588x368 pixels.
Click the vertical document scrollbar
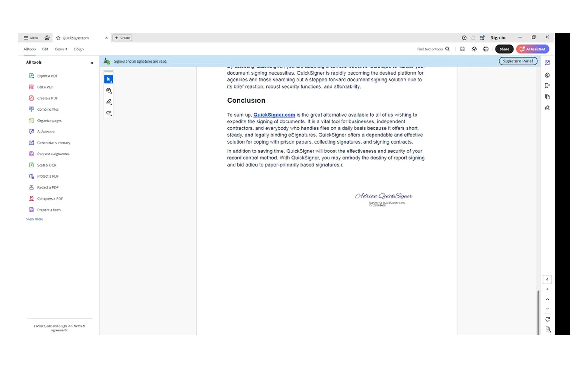(x=538, y=313)
